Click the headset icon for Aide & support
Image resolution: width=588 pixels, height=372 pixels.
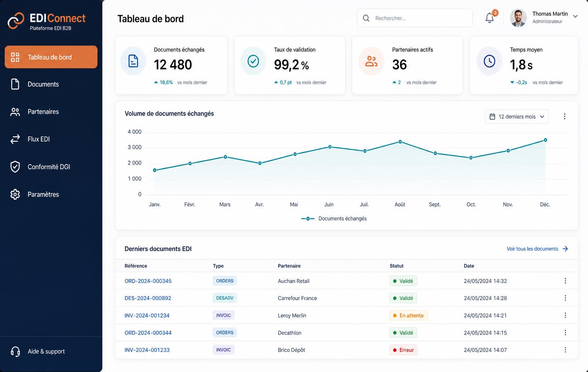pyautogui.click(x=15, y=351)
